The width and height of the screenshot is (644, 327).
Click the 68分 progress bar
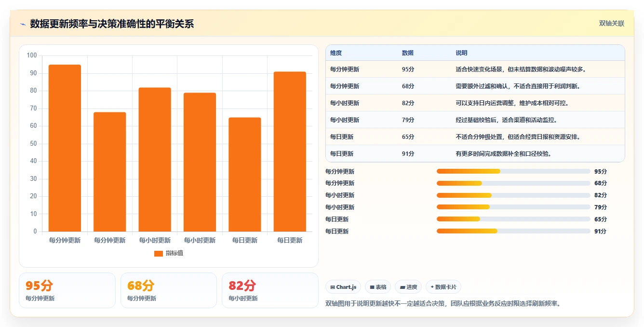513,183
